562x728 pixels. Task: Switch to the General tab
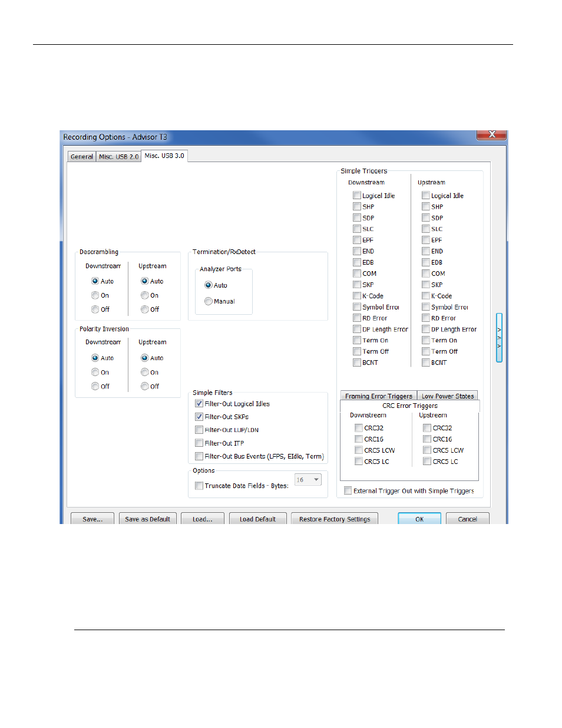coord(82,157)
